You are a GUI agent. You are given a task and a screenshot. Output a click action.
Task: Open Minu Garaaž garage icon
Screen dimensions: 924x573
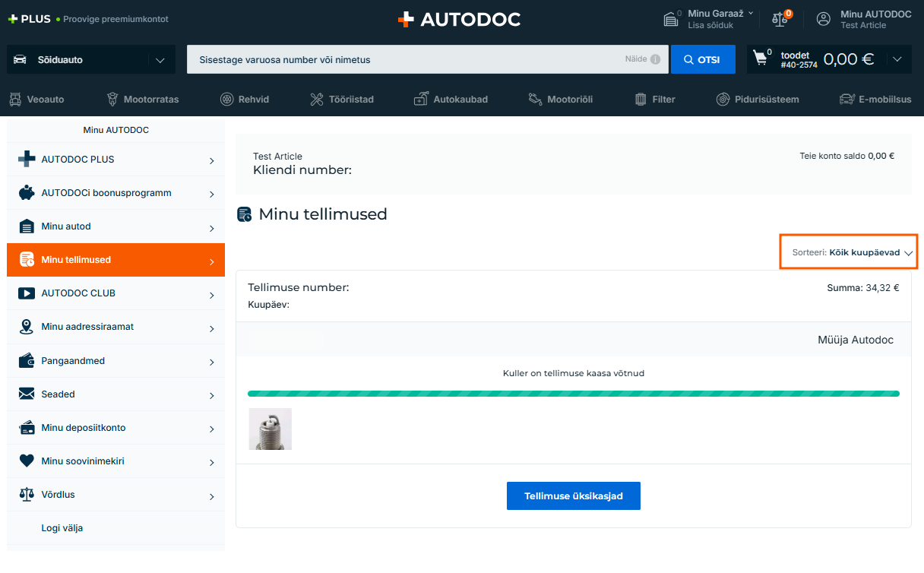click(x=671, y=19)
